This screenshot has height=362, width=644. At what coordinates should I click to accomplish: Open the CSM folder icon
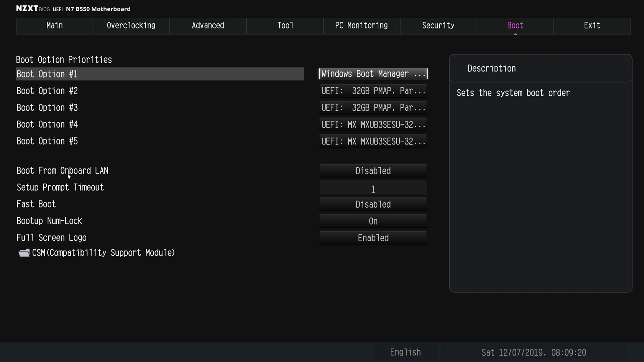click(24, 253)
